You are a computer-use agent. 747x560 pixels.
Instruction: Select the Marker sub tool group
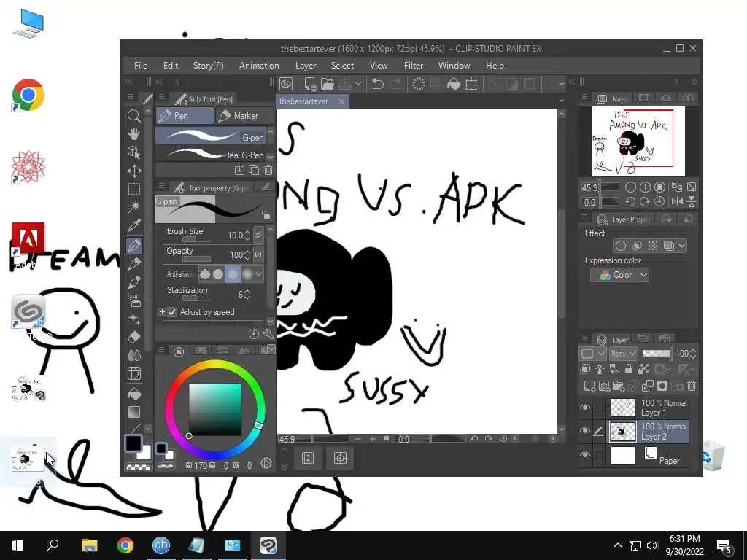(245, 116)
